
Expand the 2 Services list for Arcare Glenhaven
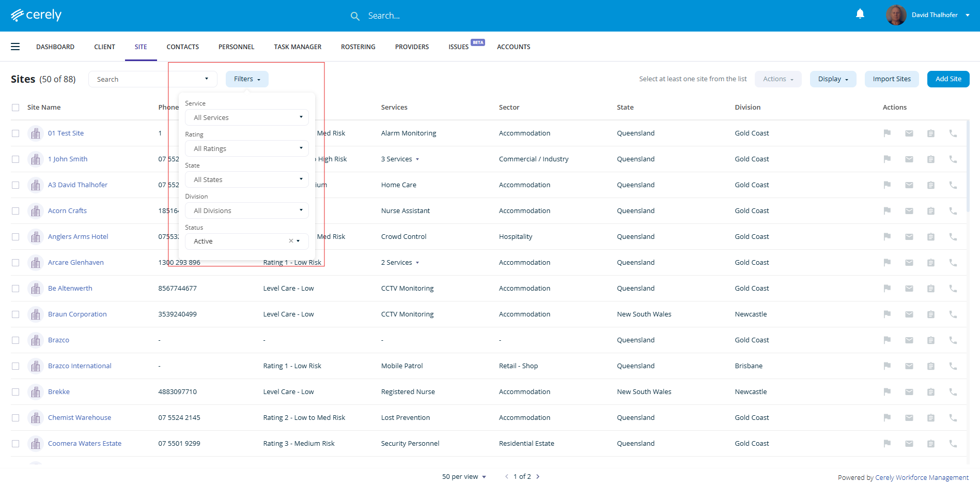click(x=400, y=263)
